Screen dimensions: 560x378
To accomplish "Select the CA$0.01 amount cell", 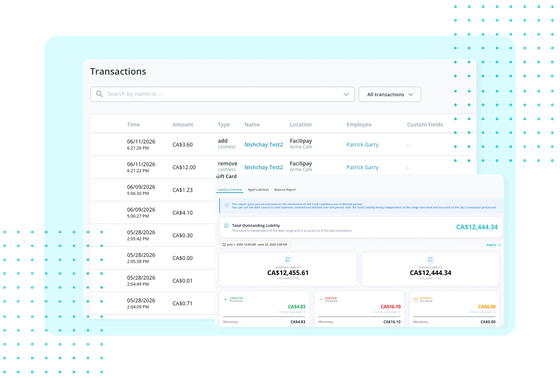I will tap(182, 281).
